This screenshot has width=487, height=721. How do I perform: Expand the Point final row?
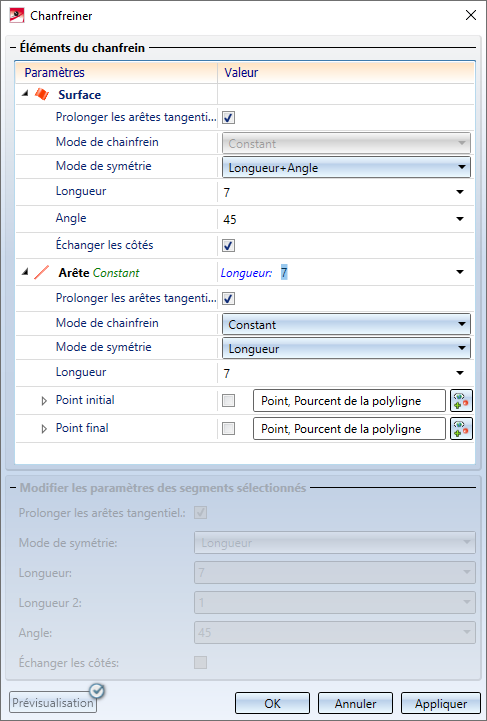[x=44, y=429]
